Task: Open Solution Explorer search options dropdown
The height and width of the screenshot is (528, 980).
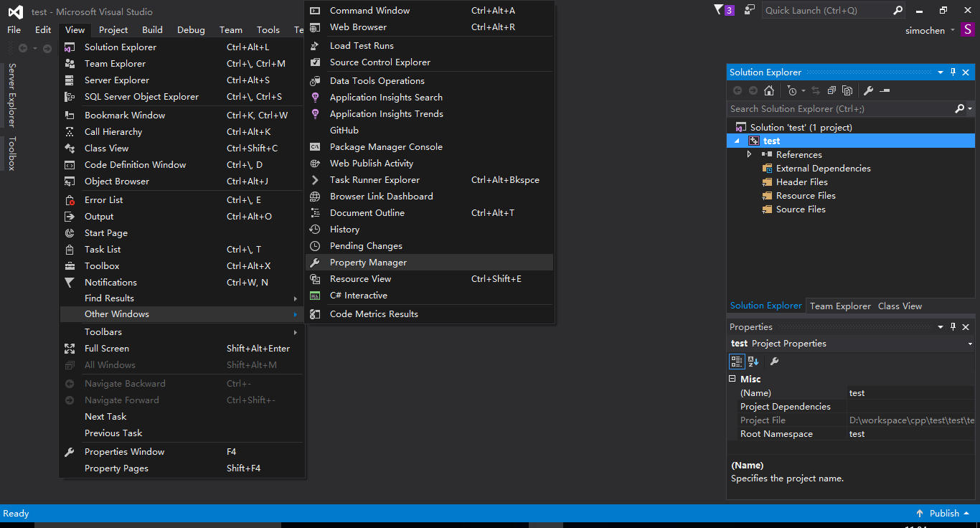Action: 970,109
